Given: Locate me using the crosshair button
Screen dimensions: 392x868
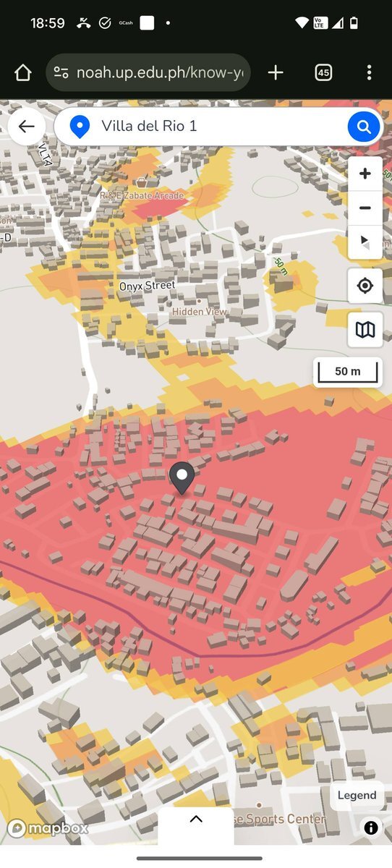Looking at the screenshot, I should pos(365,286).
